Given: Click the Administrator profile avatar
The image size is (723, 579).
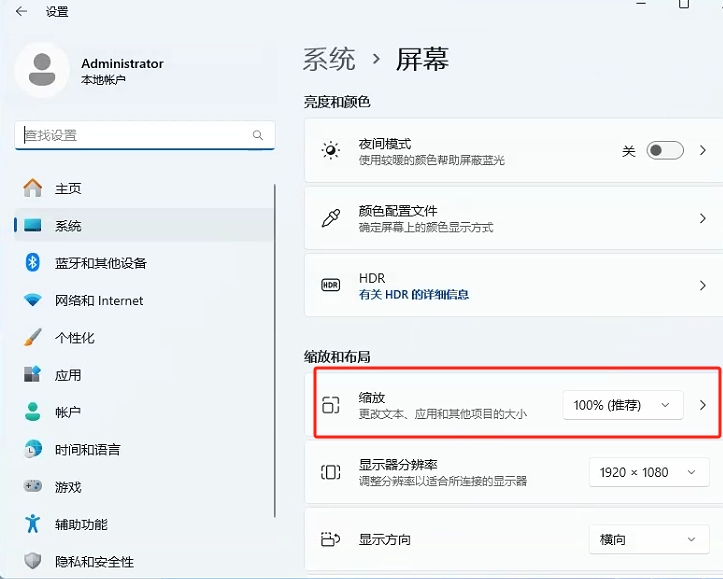Looking at the screenshot, I should tap(42, 70).
